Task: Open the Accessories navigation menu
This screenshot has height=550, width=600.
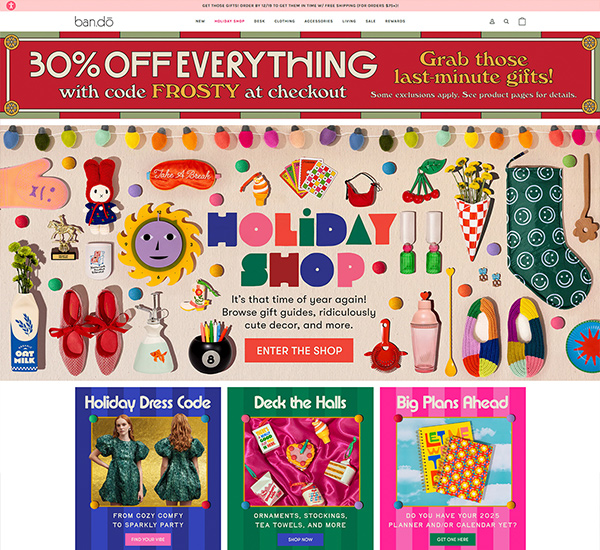Action: tap(318, 21)
